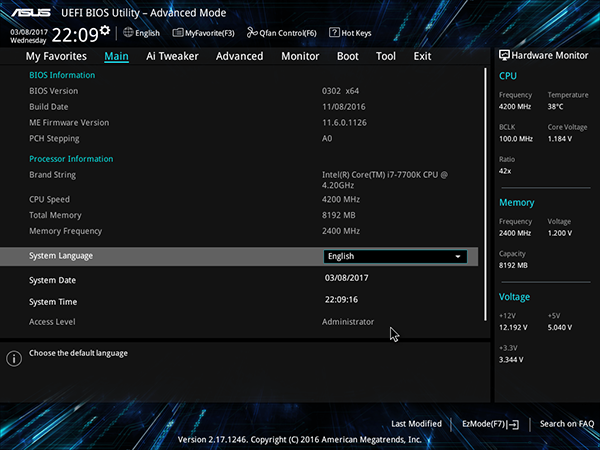Click the info icon in help area

pos(14,359)
